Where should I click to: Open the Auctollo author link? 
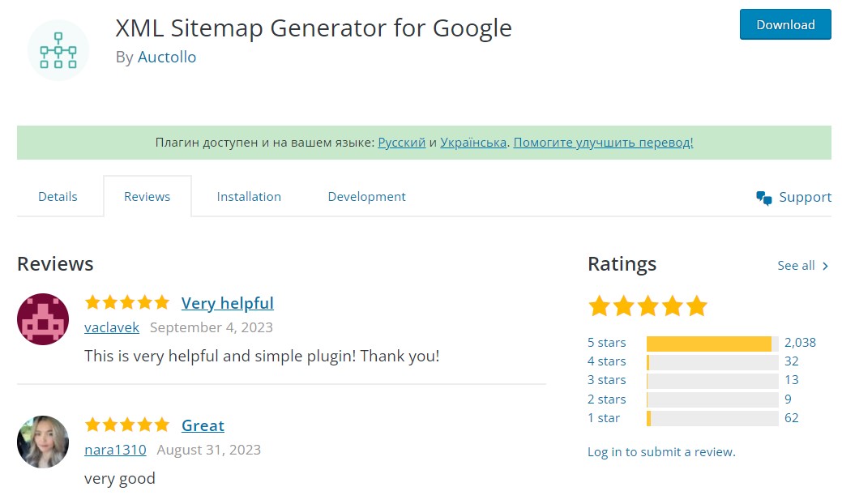[167, 57]
